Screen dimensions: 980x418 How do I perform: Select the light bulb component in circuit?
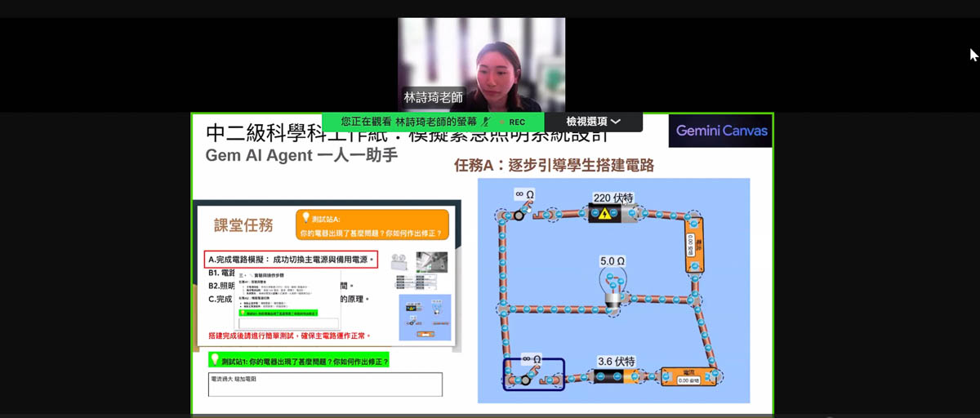(612, 289)
